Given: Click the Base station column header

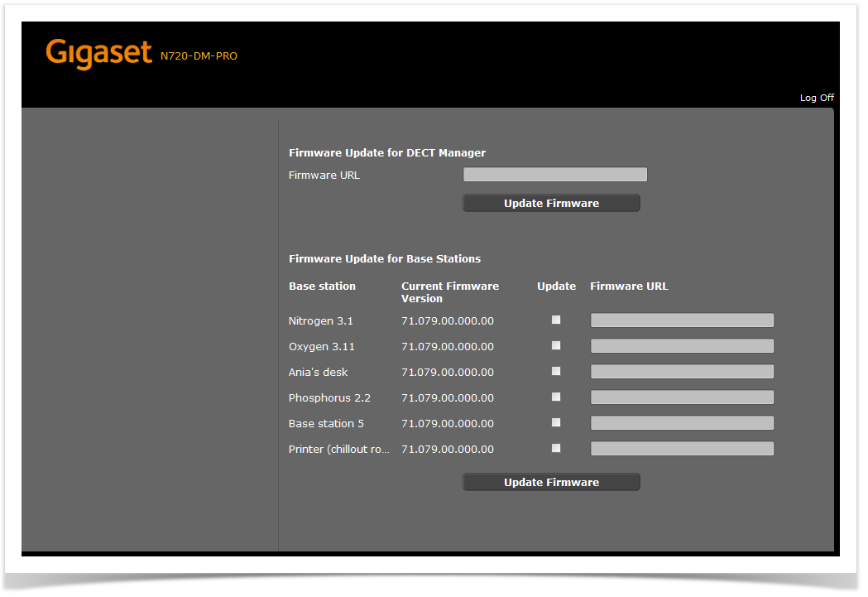Looking at the screenshot, I should (322, 286).
